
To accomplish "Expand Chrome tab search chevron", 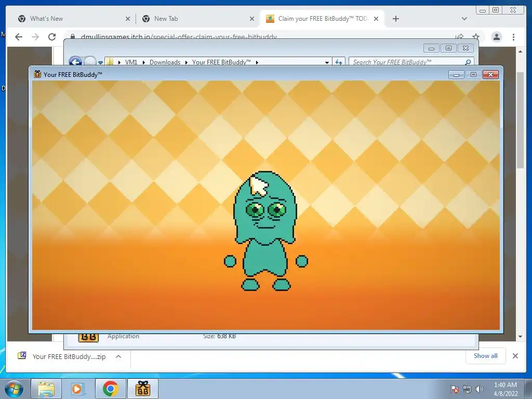I will tap(464, 19).
